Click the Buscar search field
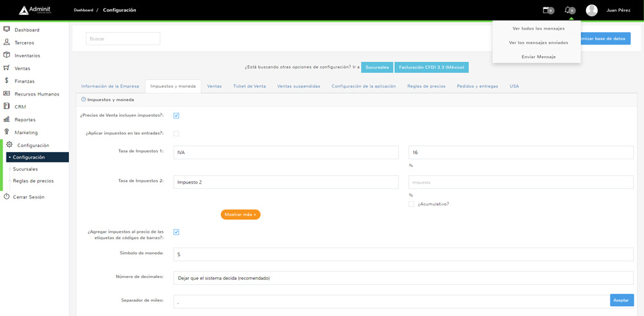 (123, 39)
